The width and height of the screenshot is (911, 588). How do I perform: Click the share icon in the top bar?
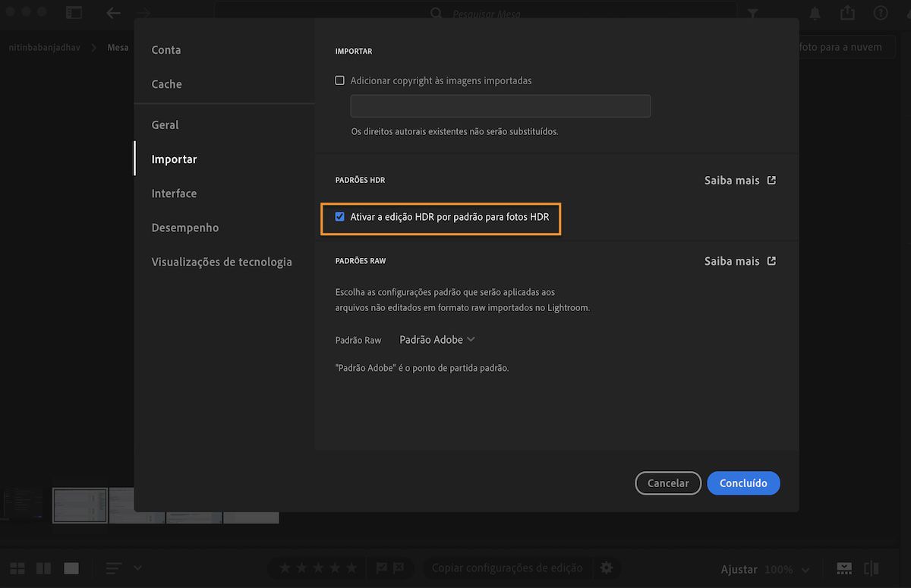point(846,12)
